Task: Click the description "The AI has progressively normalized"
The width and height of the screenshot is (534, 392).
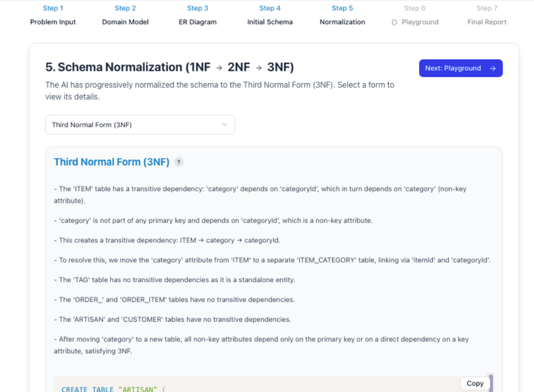Action: (220, 91)
